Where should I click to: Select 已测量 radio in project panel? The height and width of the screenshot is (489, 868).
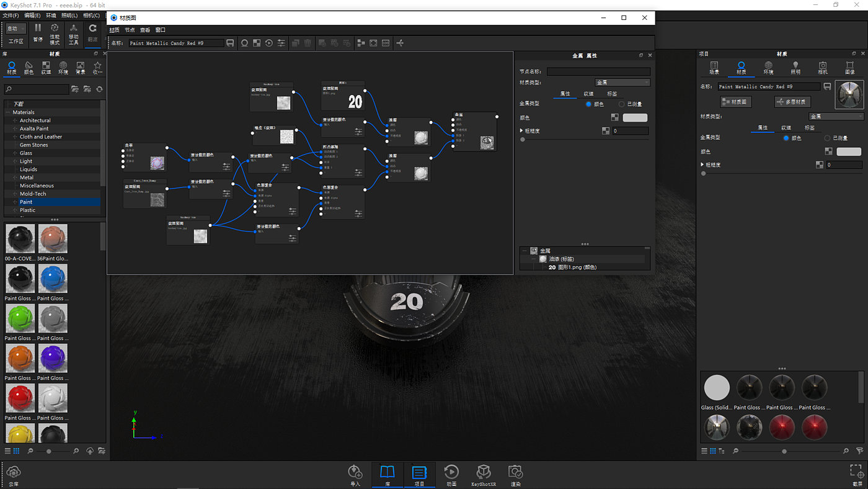click(x=827, y=138)
